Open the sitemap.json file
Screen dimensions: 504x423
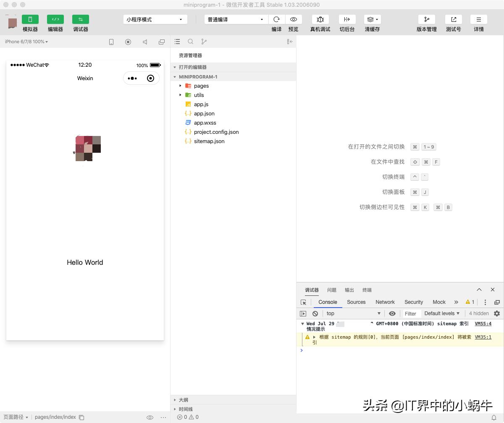(209, 141)
